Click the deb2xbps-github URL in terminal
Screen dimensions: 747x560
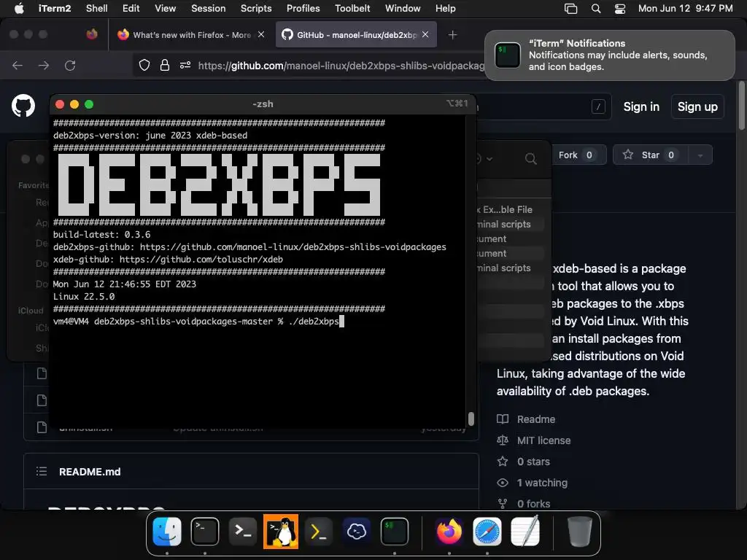pyautogui.click(x=293, y=246)
